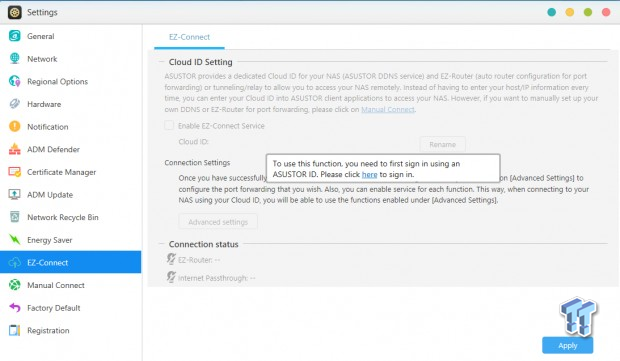
Task: Go to Regional Options
Action: pyautogui.click(x=70, y=81)
